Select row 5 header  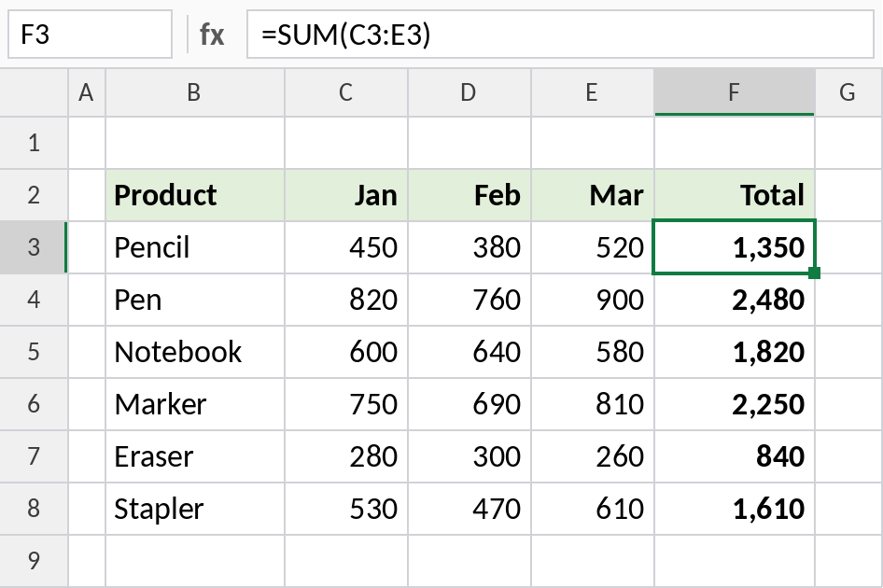pyautogui.click(x=34, y=352)
